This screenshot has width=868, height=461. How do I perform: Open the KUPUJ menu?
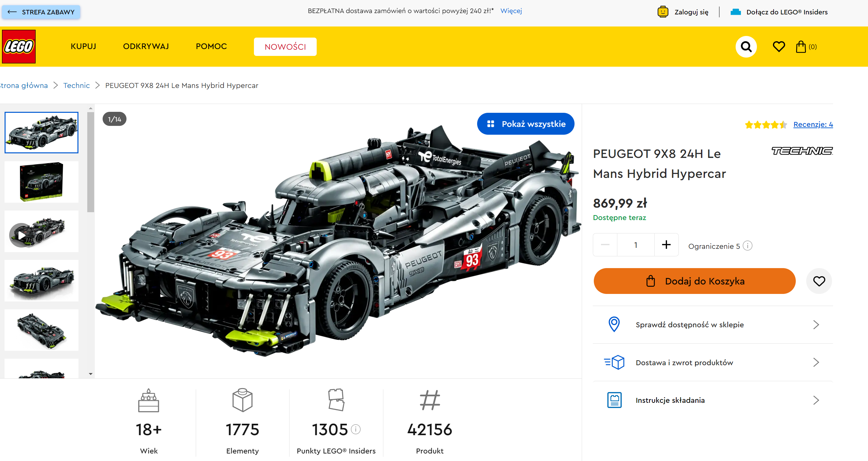[x=83, y=46]
